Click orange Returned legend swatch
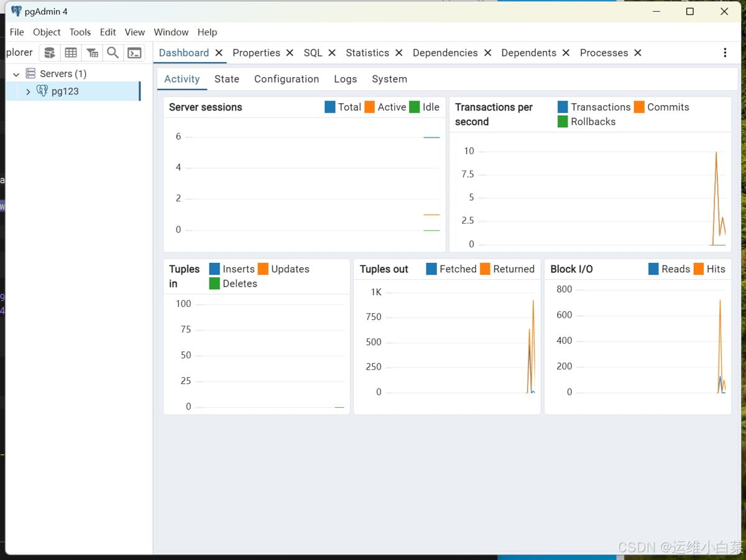The image size is (746, 560). point(485,269)
